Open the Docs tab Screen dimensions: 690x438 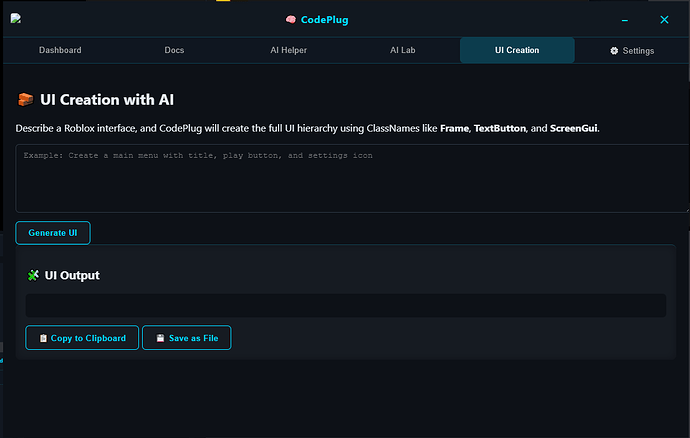tap(174, 50)
